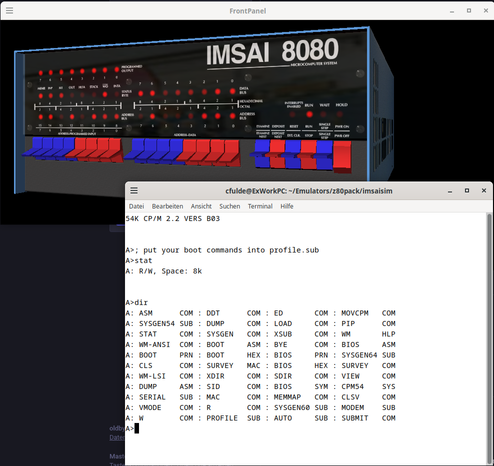Click the SYSGEN64 file name
Image resolution: width=494 pixels, height=466 pixels.
click(359, 355)
